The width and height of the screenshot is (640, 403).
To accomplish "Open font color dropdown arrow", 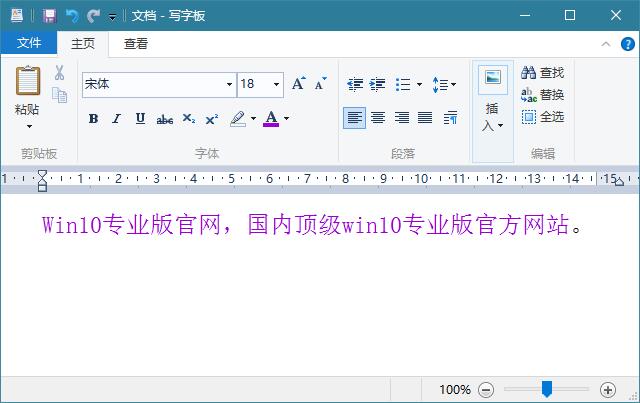I will coord(287,118).
